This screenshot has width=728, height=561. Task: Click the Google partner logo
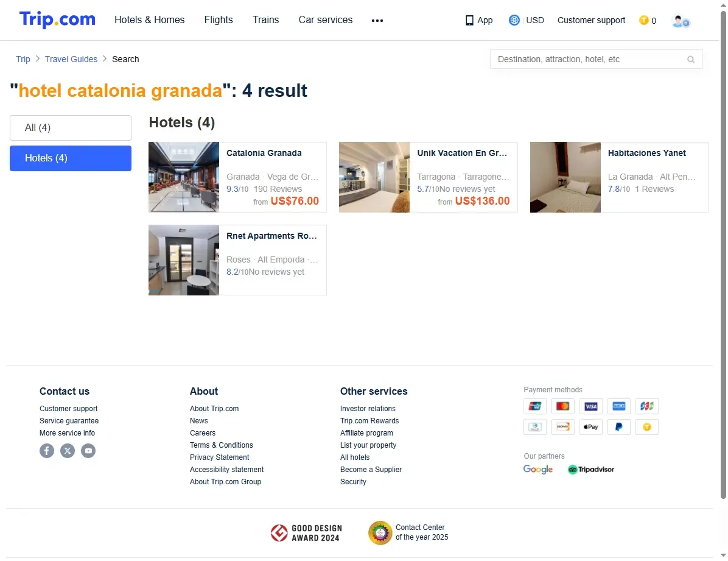click(537, 470)
